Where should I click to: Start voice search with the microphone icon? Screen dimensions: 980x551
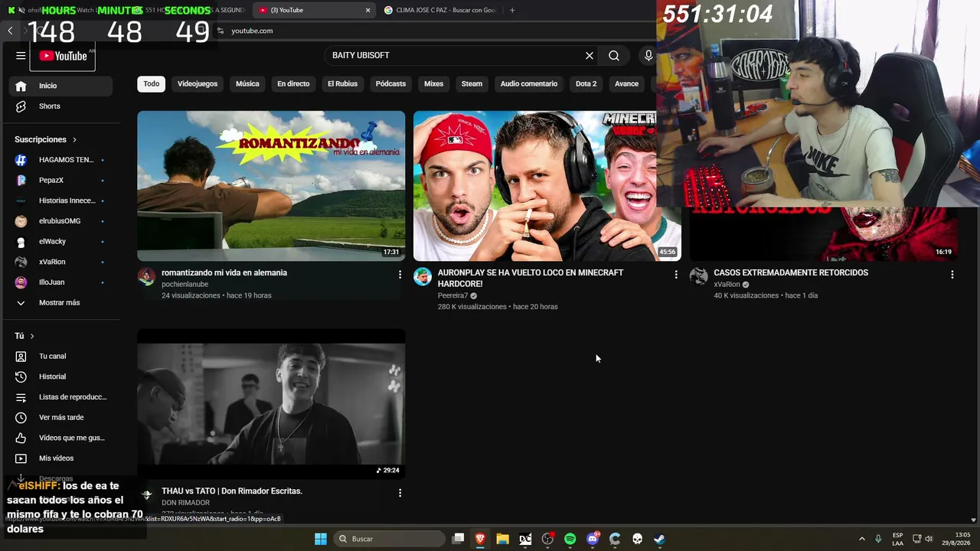(x=648, y=56)
